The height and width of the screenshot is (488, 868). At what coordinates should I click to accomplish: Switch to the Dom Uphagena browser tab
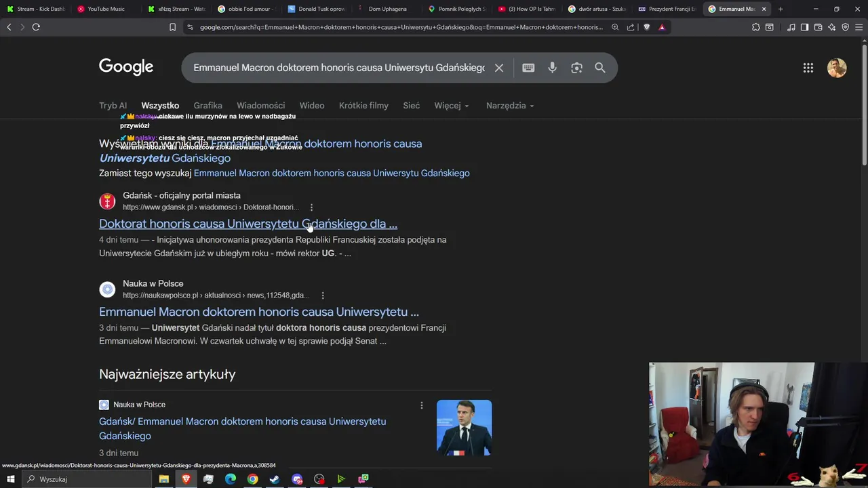(x=387, y=9)
